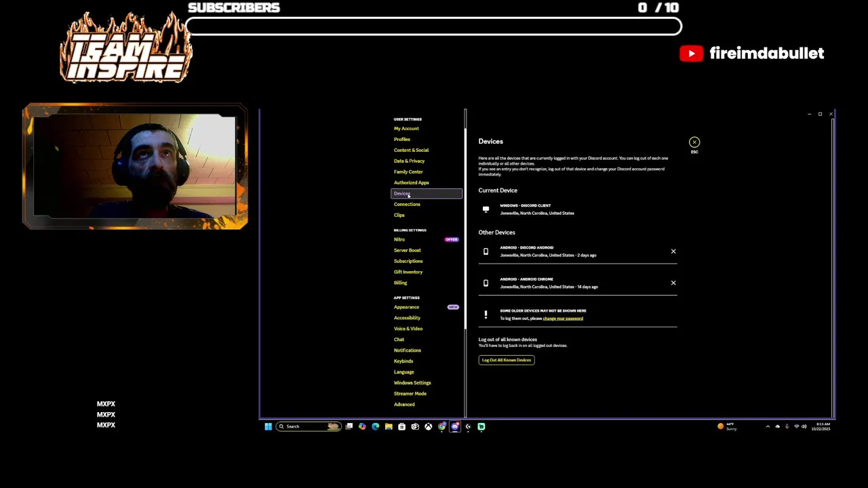Click the phone icon for Android Chrome device
This screenshot has width=868, height=488.
(x=486, y=283)
